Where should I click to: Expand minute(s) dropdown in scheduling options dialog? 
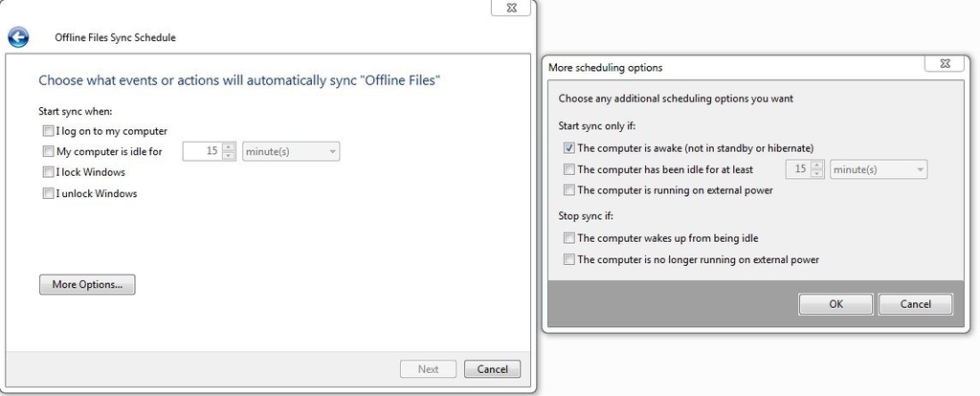[879, 169]
